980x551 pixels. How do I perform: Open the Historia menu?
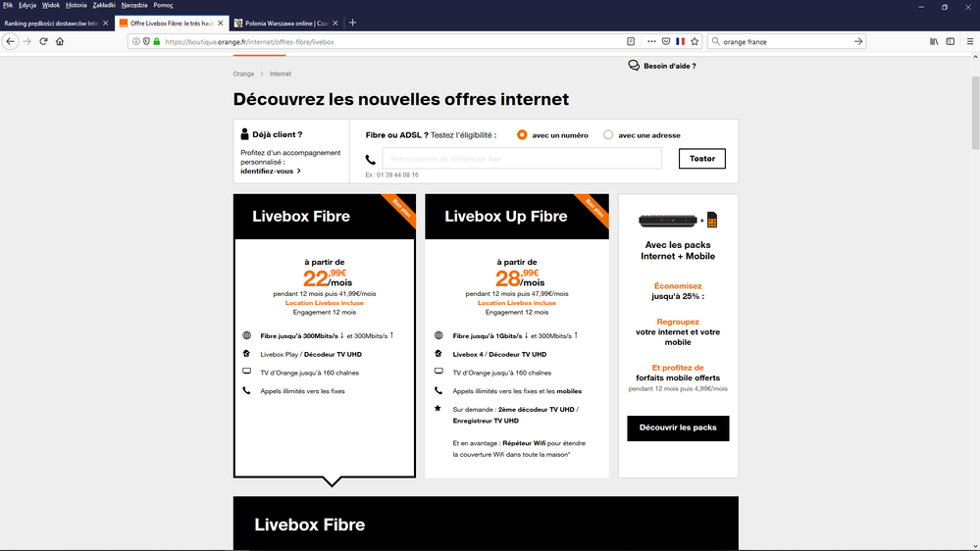[77, 5]
